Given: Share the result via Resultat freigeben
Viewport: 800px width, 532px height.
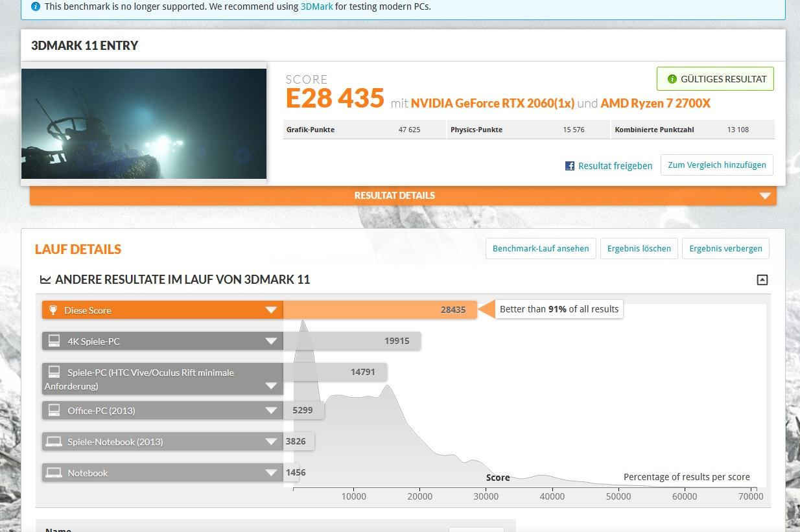Looking at the screenshot, I should (615, 166).
